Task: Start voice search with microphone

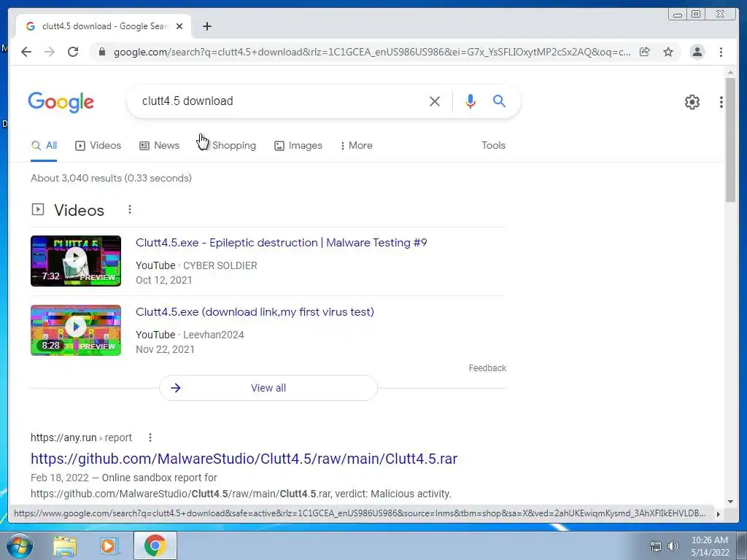Action: [x=471, y=101]
